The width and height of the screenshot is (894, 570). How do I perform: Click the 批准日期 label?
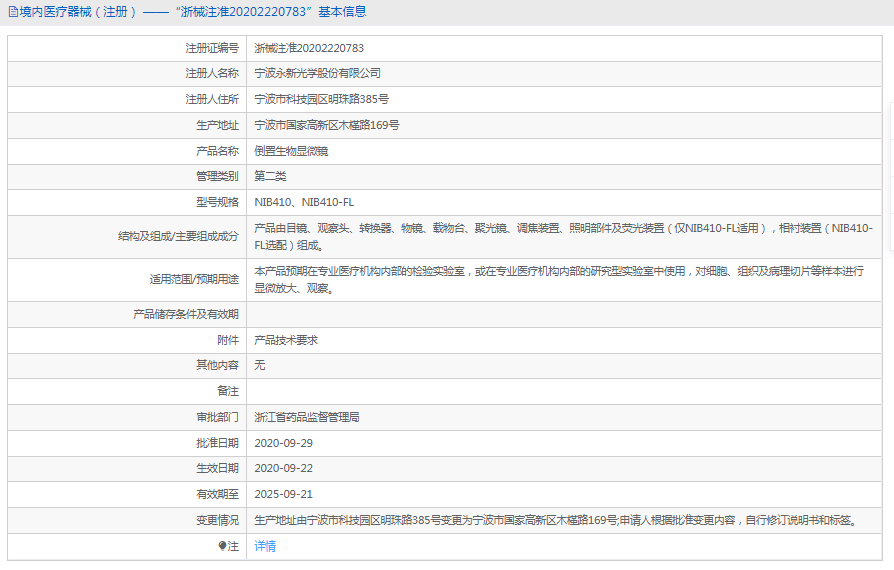pyautogui.click(x=217, y=443)
